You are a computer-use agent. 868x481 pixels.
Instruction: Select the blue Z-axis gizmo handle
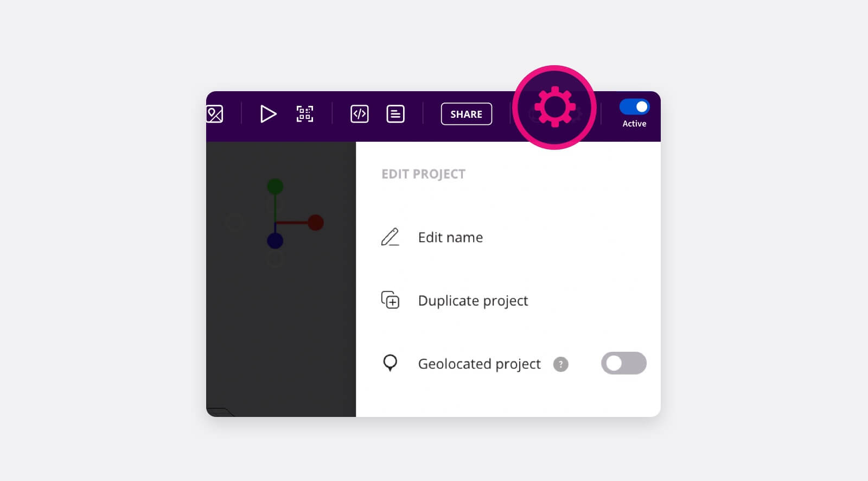click(275, 240)
